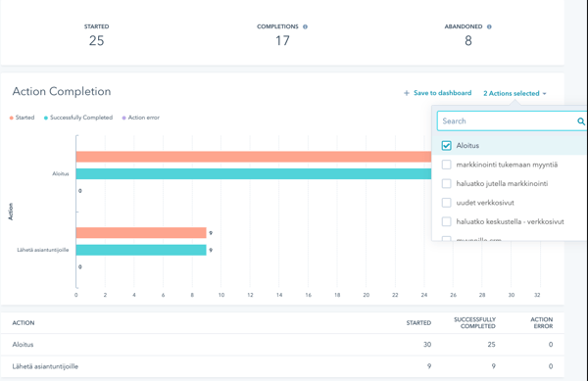Click the orange Lähetä asiantuntijoille Started bar
Viewport: 588px width, 381px height.
pos(141,233)
